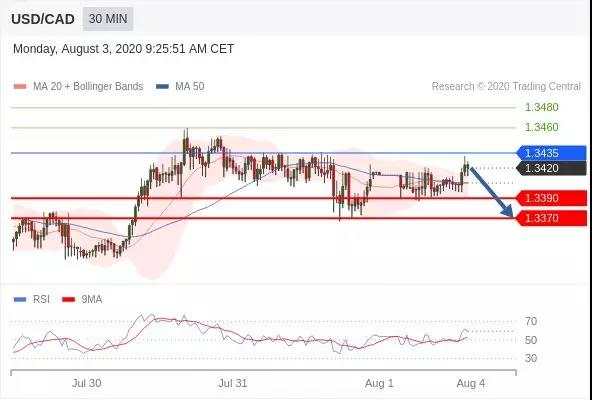
Task: Click the RSI 50 axis label
Action: (531, 340)
